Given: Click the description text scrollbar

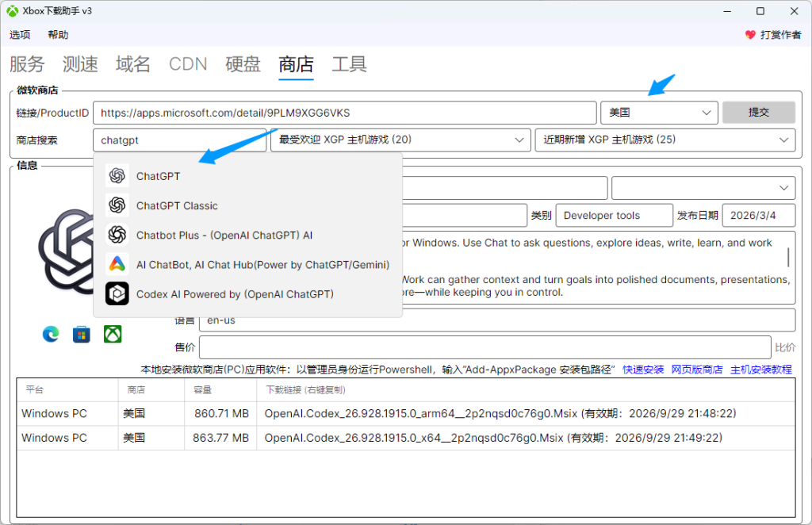Looking at the screenshot, I should tap(788, 257).
